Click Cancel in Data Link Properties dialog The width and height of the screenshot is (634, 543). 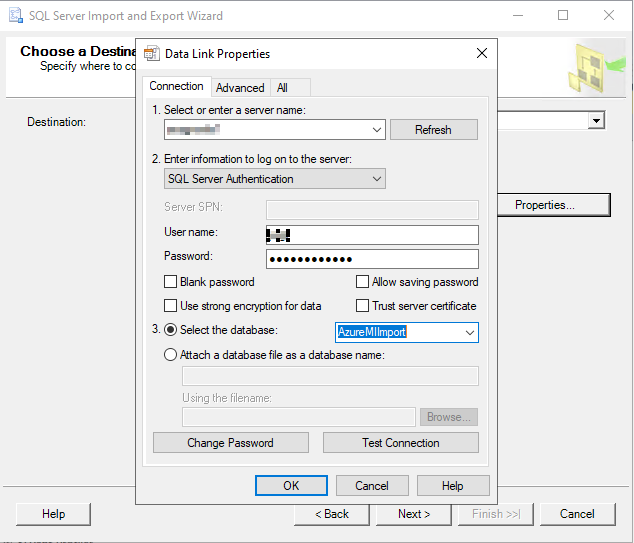point(372,486)
